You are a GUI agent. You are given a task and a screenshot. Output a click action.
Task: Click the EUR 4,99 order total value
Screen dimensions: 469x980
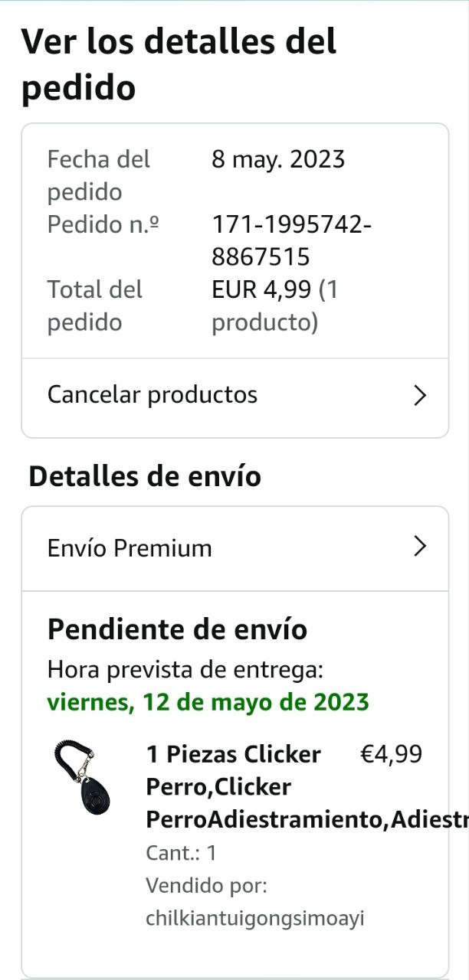275,305
